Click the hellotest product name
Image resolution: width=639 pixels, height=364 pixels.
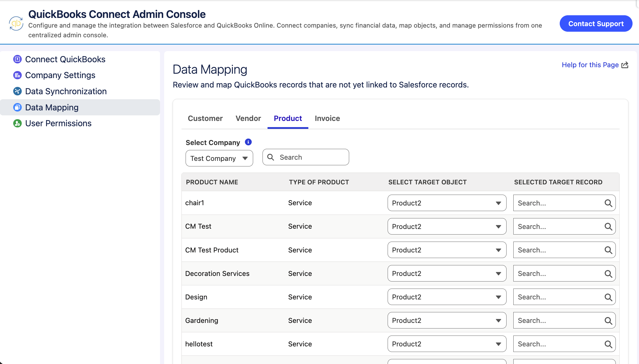pyautogui.click(x=199, y=344)
